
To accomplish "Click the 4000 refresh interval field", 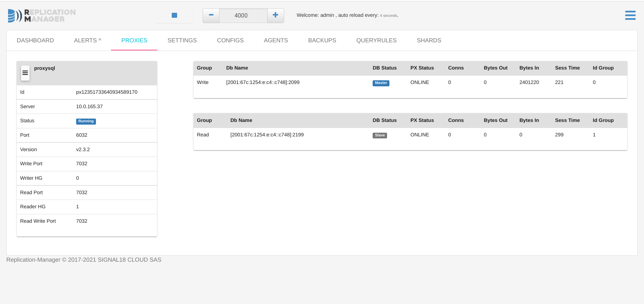I will (243, 15).
